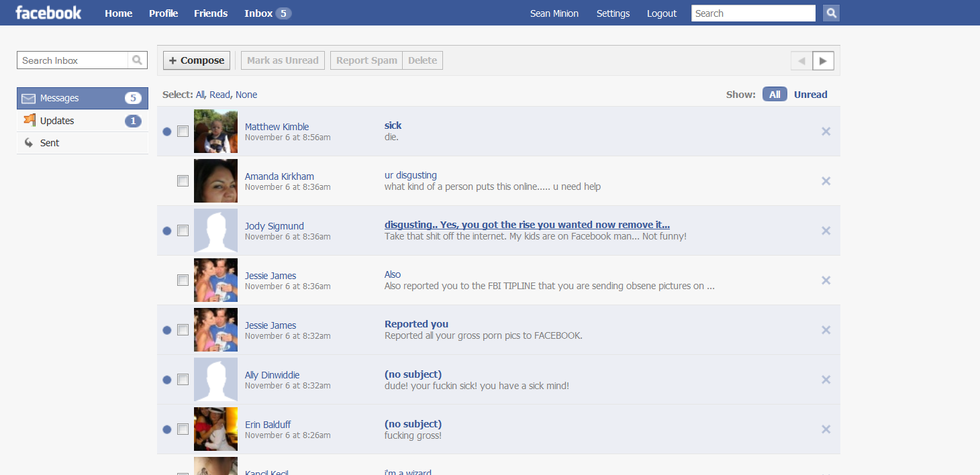The image size is (980, 475).
Task: Focus the top Search field
Action: [x=753, y=13]
